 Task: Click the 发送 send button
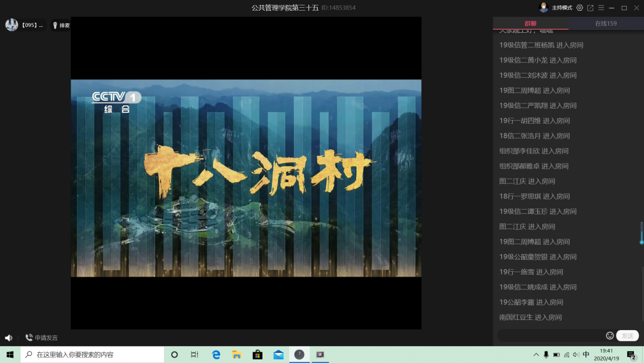627,336
